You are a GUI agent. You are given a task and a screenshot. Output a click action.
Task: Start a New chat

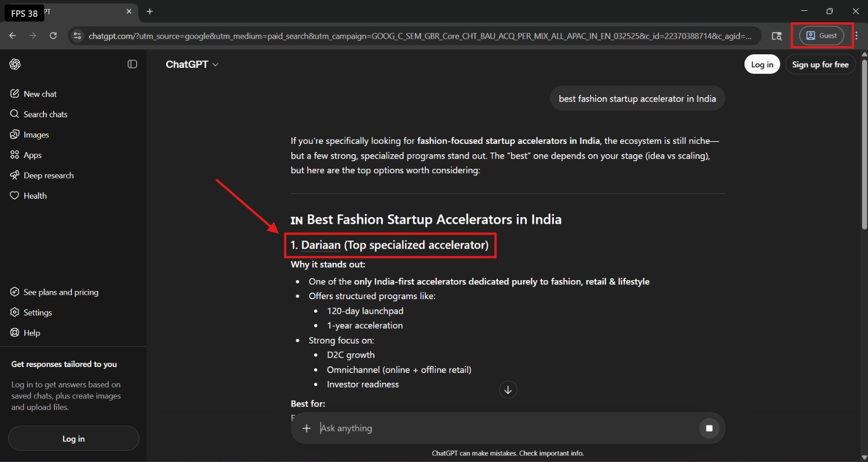point(40,94)
